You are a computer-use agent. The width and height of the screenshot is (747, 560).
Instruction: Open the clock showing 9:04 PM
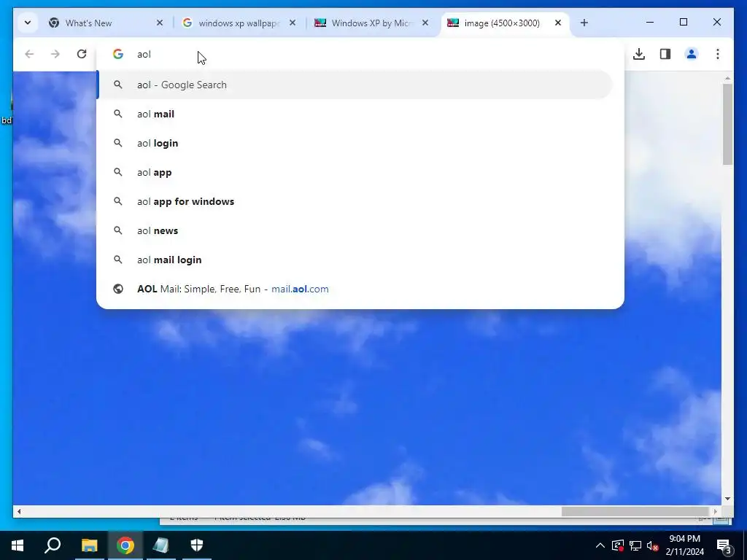(685, 545)
